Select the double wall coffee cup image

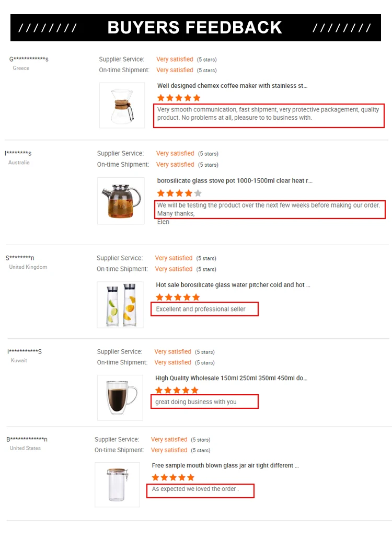120,397
